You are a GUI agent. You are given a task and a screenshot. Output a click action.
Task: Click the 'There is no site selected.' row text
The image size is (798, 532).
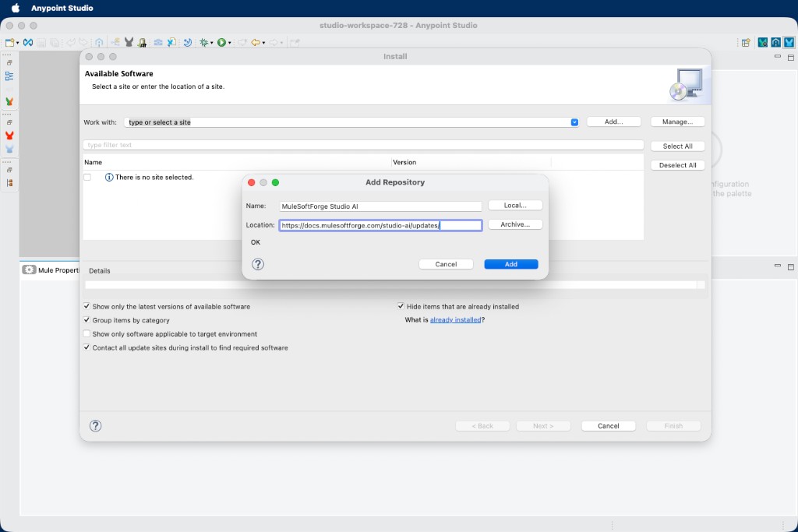pyautogui.click(x=154, y=177)
